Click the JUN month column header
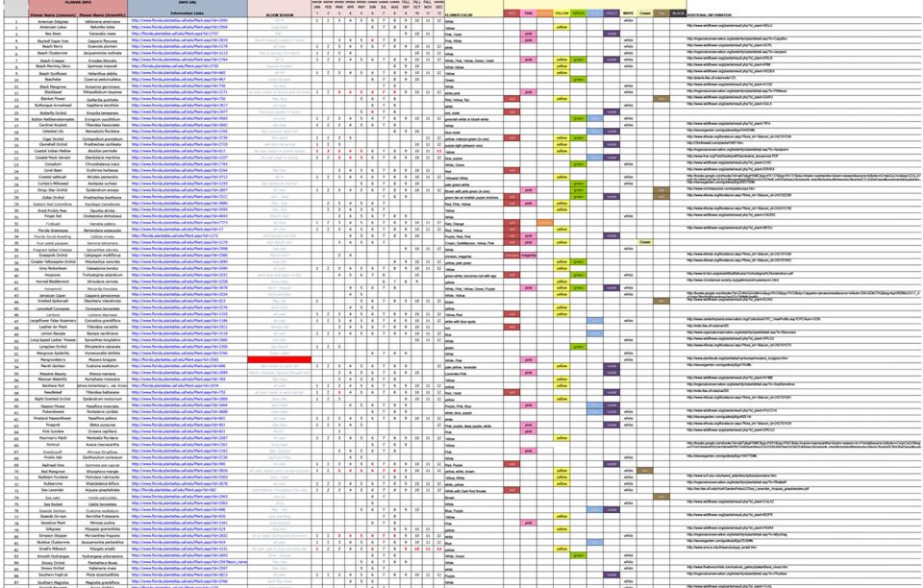923x588 pixels. coord(373,8)
